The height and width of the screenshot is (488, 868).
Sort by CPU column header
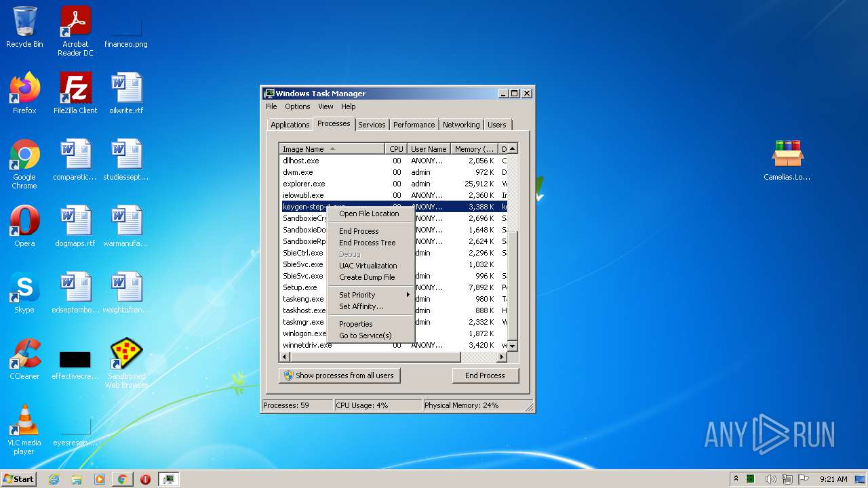pyautogui.click(x=396, y=148)
